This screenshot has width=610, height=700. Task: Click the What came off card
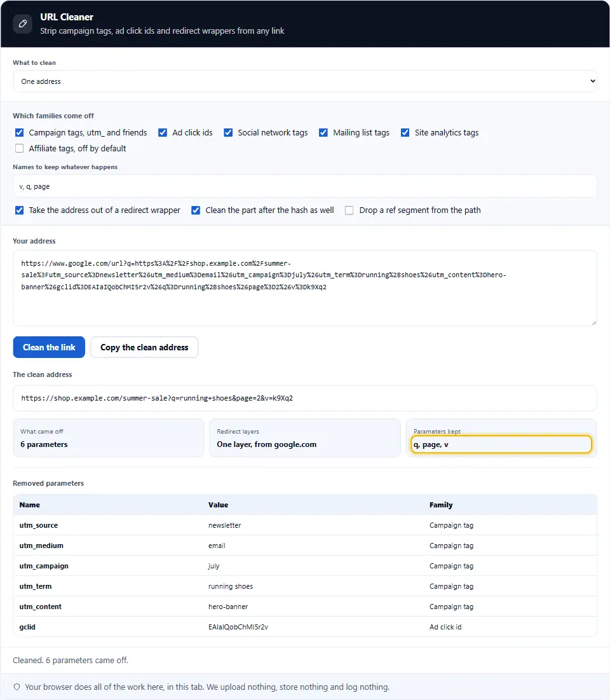tap(109, 438)
